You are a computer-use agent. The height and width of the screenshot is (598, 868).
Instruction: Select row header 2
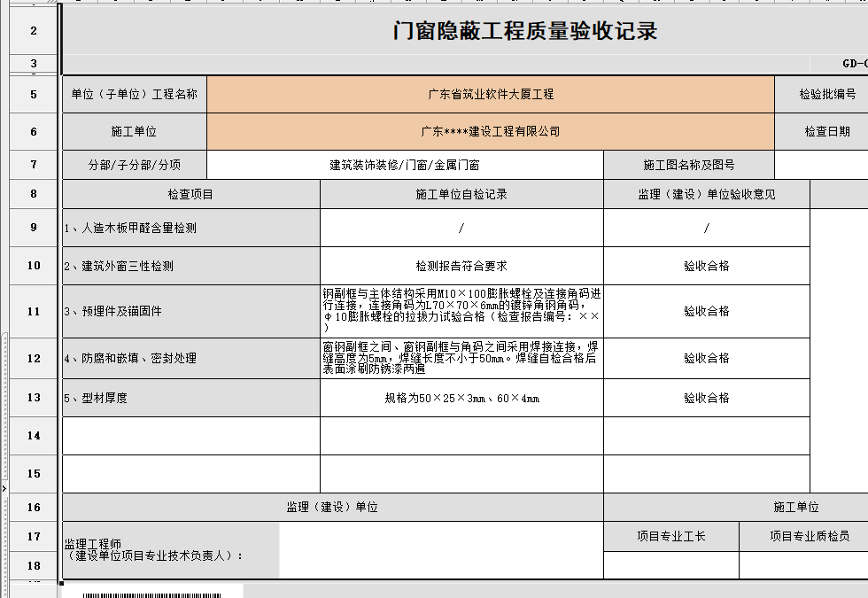click(x=34, y=31)
